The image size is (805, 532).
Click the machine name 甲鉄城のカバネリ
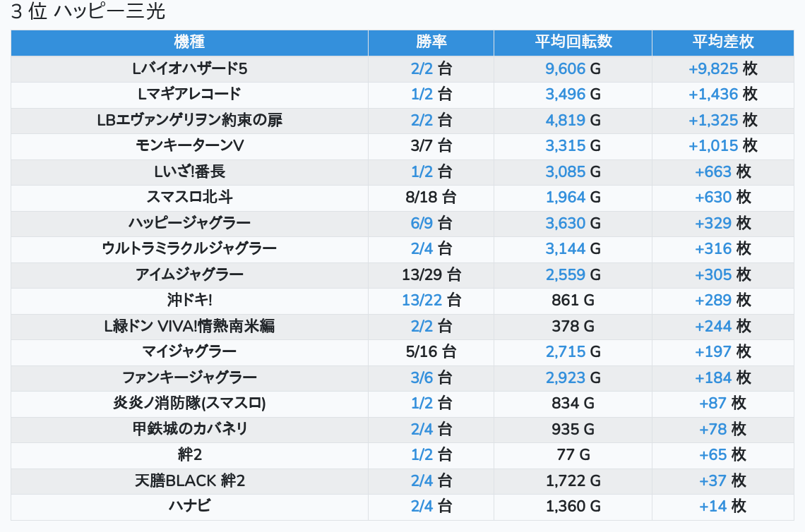click(x=189, y=430)
